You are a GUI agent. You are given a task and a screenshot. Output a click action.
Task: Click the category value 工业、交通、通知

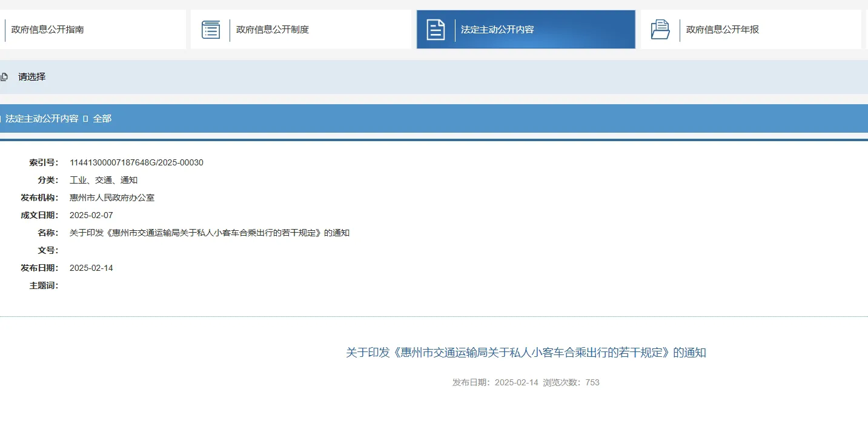coord(104,180)
